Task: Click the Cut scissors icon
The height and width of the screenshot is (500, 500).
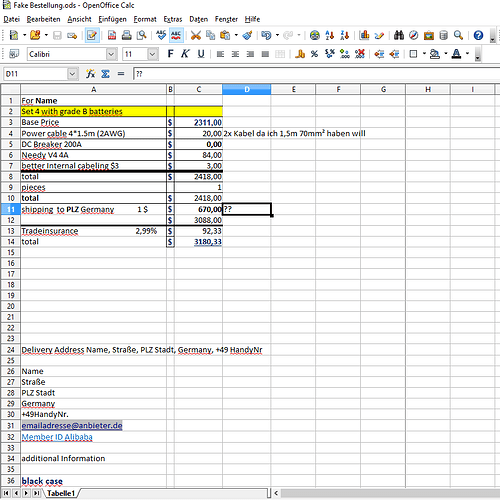Action: (x=196, y=35)
